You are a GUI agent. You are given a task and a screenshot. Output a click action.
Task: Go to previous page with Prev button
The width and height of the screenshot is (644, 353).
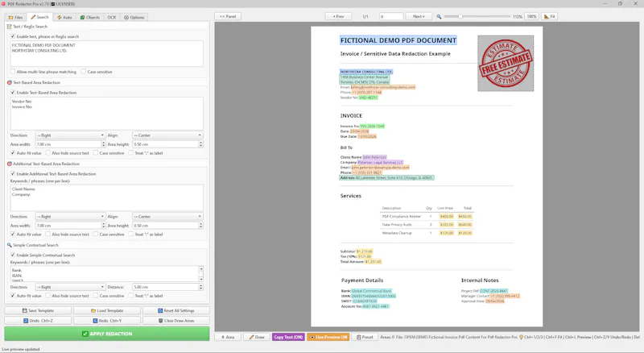click(x=338, y=16)
